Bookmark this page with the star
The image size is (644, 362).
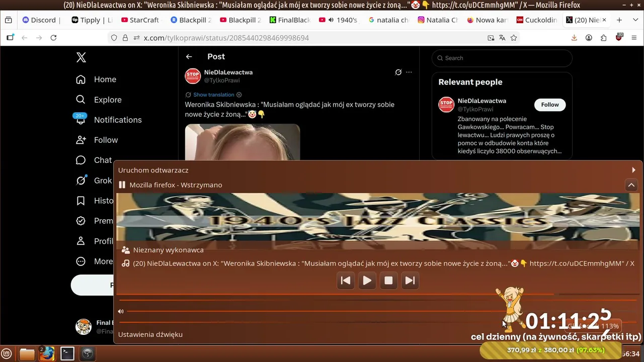pyautogui.click(x=514, y=38)
